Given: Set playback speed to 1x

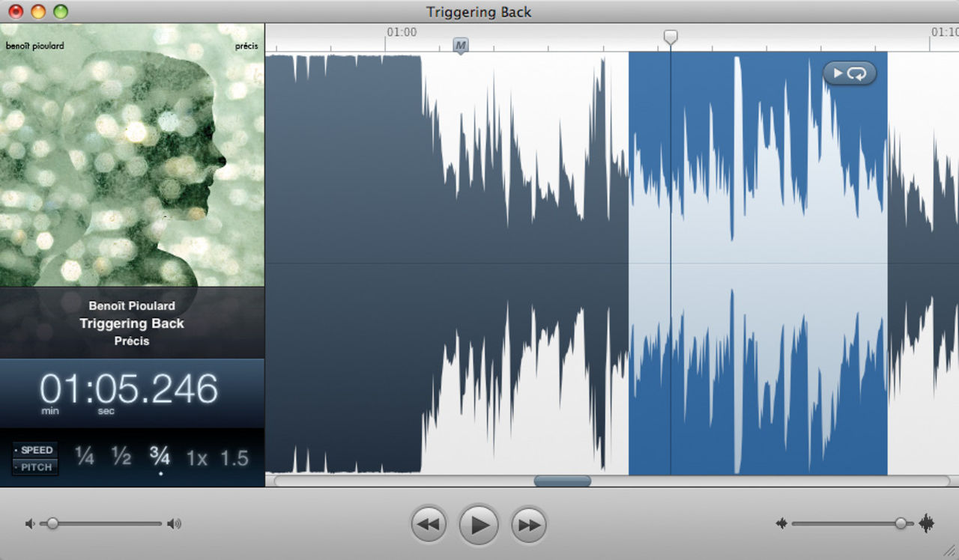Looking at the screenshot, I should point(196,457).
